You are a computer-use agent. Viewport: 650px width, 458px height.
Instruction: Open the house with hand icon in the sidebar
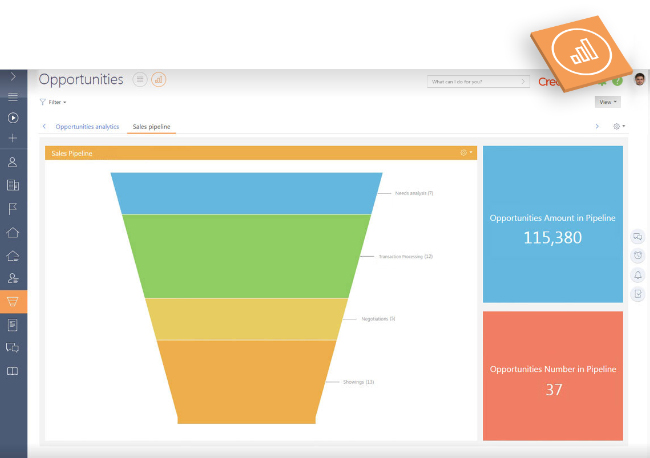pyautogui.click(x=12, y=256)
